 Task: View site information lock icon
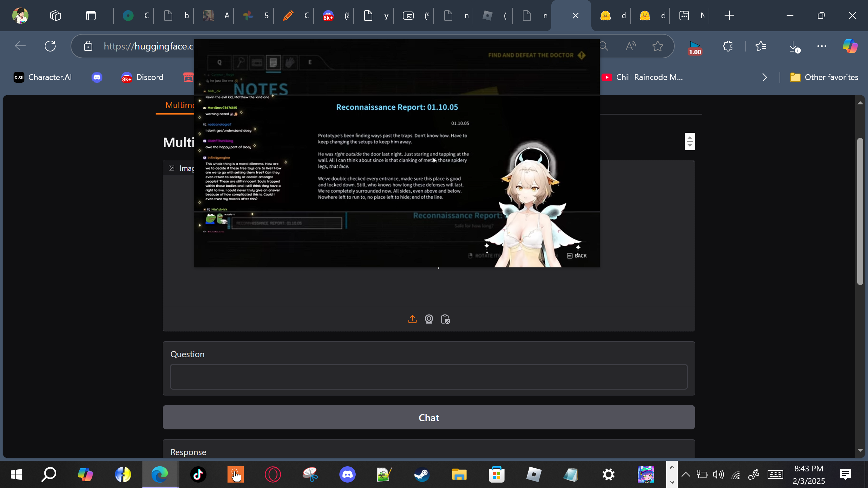click(x=88, y=46)
